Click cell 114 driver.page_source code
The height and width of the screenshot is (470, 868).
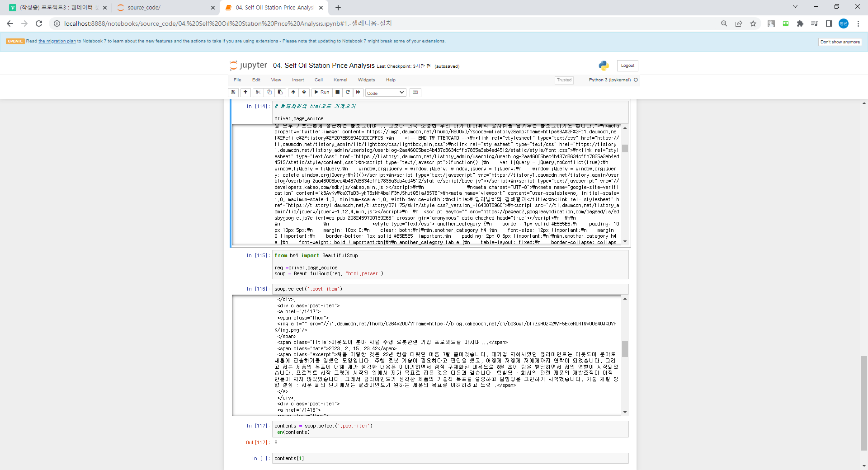click(x=450, y=113)
